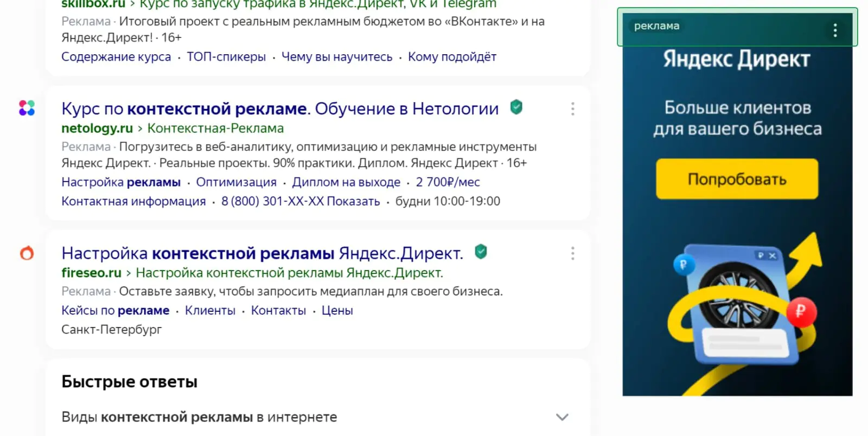
Task: Reveal phone number '8 (800) 301-XX-XX Показать'
Action: pyautogui.click(x=301, y=201)
